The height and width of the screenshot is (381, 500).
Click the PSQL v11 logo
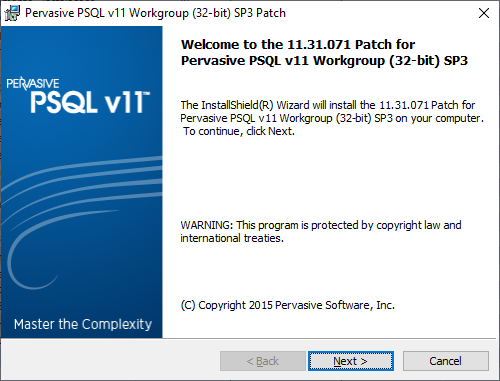(x=90, y=102)
